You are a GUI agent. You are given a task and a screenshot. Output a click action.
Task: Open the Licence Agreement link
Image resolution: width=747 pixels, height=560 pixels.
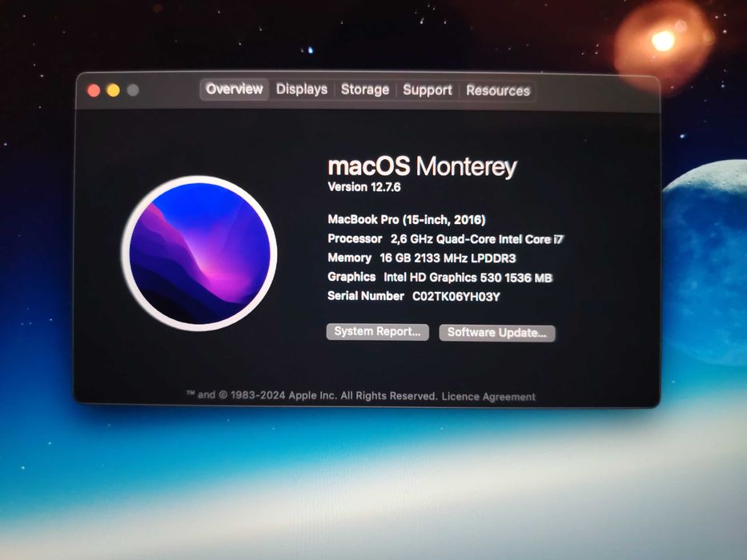(x=488, y=397)
